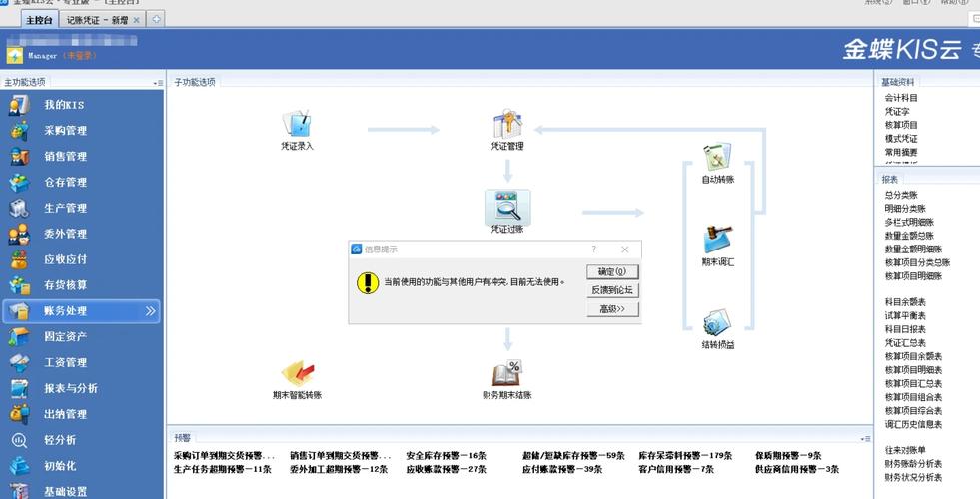Open the 数量金额总账 report
The image size is (980, 499).
[x=909, y=236]
